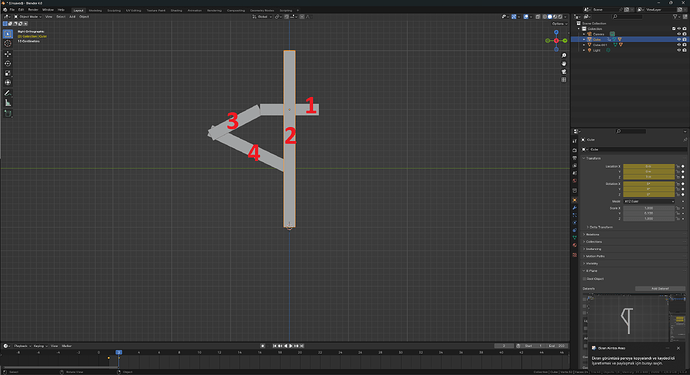Expand the Relations panel
The width and height of the screenshot is (690, 375).
(592, 235)
